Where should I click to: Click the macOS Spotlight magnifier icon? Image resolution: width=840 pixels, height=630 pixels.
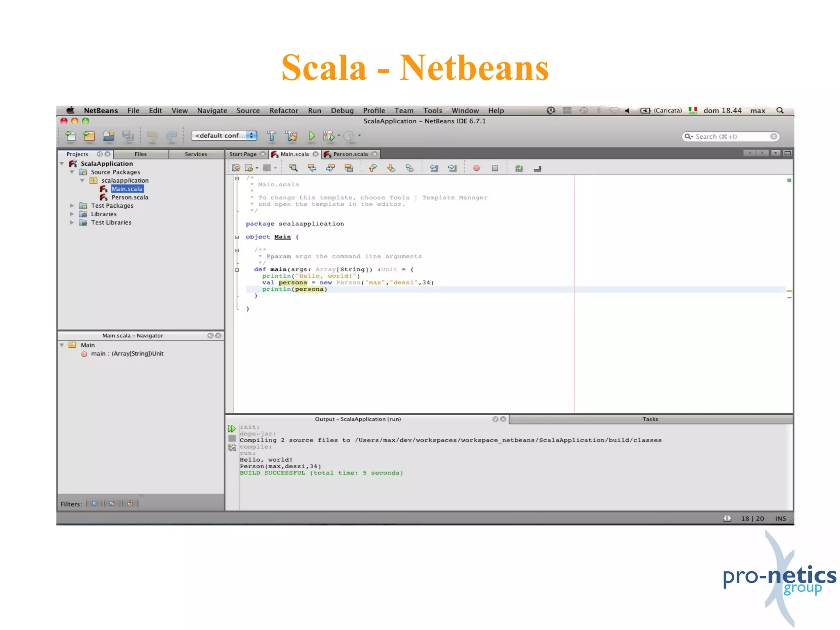pos(780,110)
